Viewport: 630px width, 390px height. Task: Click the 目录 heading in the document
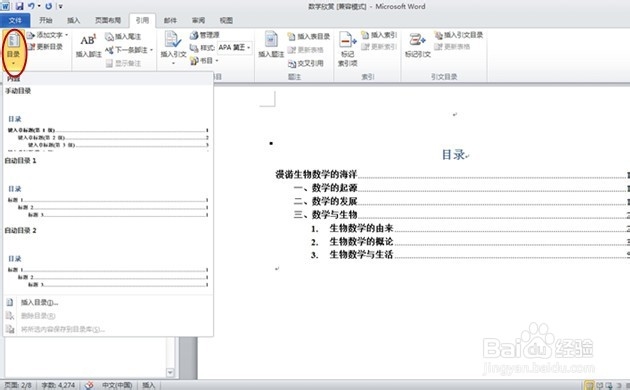pos(453,155)
